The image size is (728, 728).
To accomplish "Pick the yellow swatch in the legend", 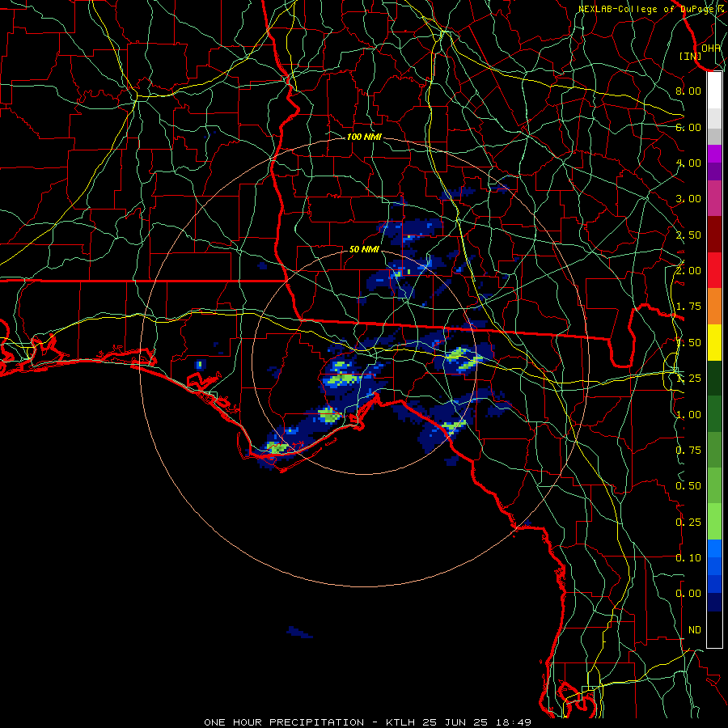I will tap(714, 343).
